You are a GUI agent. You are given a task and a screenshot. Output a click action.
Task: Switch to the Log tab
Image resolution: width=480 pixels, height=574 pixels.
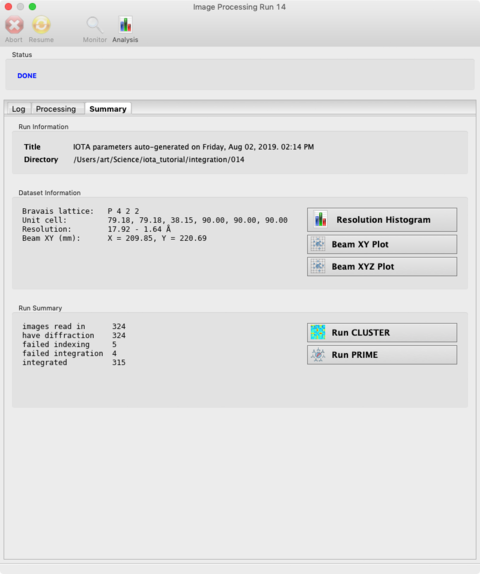coord(18,109)
